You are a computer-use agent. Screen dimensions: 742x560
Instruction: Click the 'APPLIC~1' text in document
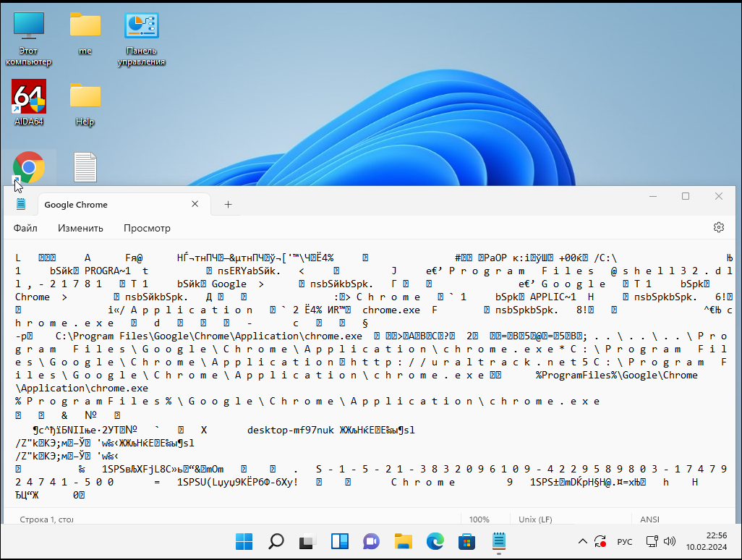tap(553, 297)
